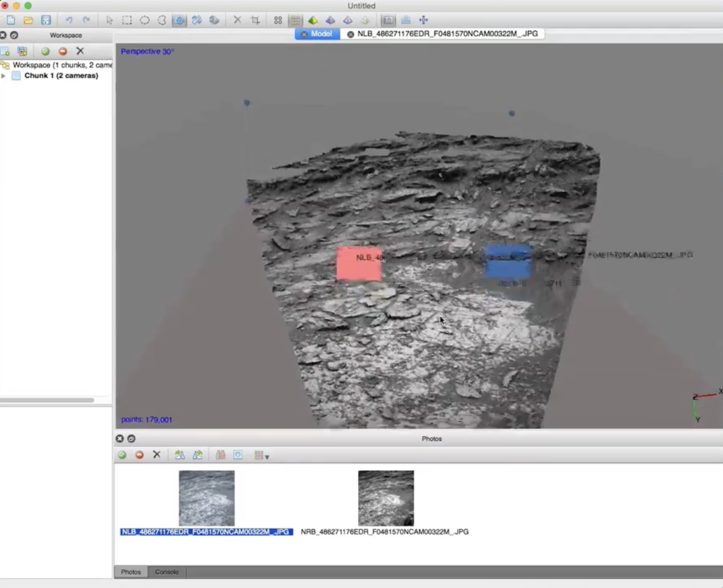Click the Reset View icon

click(423, 20)
